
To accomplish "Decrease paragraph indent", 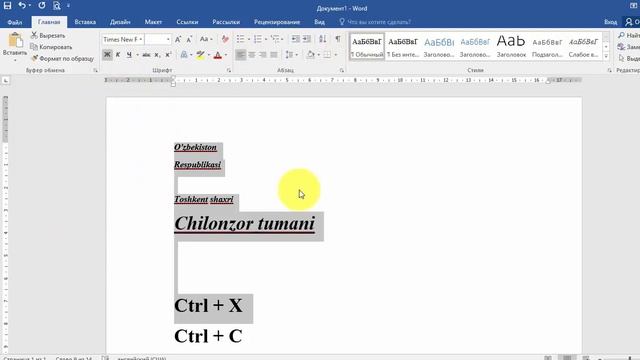I will coord(296,39).
